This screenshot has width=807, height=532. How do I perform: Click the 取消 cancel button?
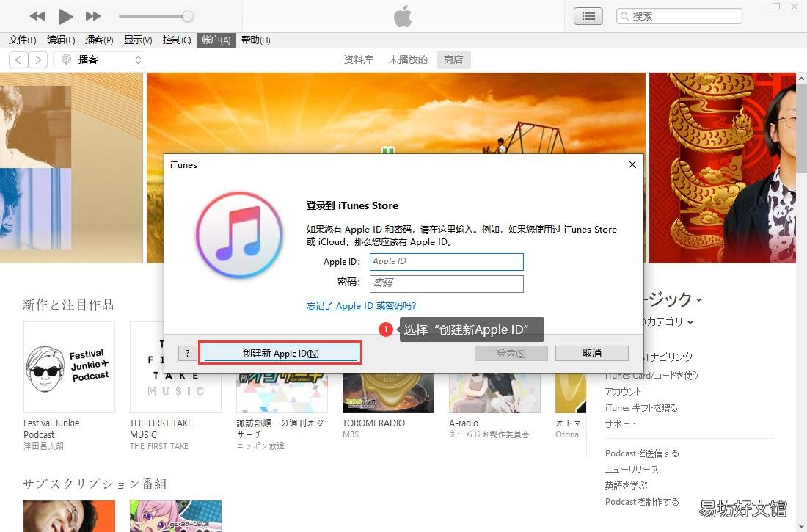592,353
